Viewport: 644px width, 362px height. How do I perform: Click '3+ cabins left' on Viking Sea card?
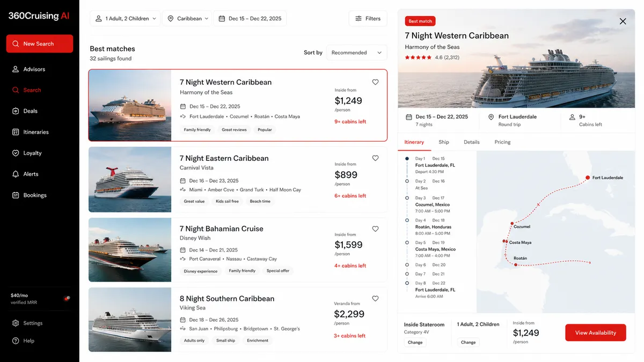tap(349, 336)
